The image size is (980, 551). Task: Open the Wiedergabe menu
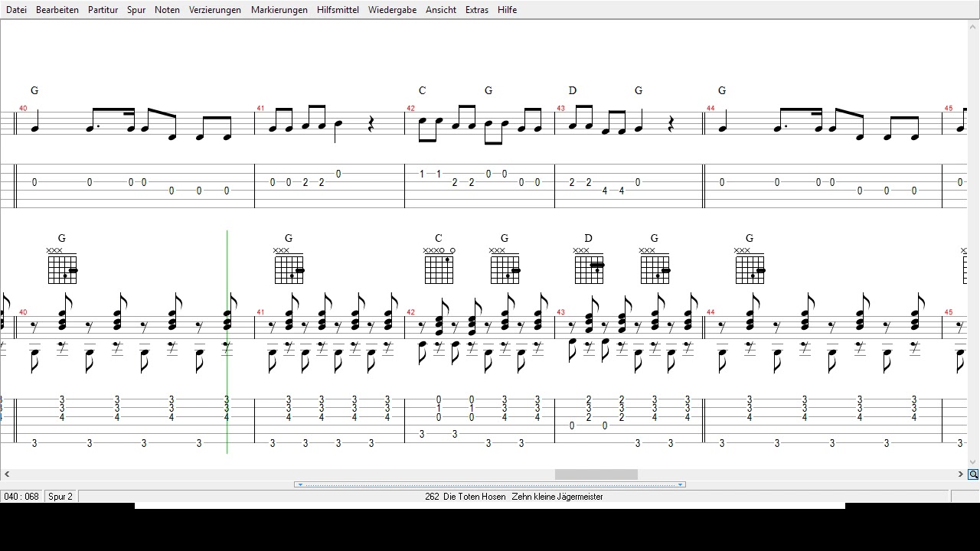pos(392,10)
